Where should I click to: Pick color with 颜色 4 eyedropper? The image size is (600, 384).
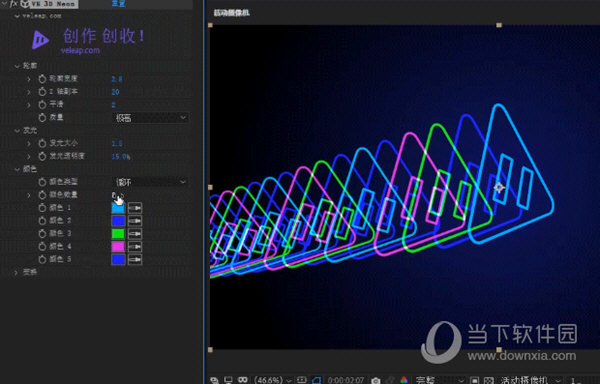point(135,247)
